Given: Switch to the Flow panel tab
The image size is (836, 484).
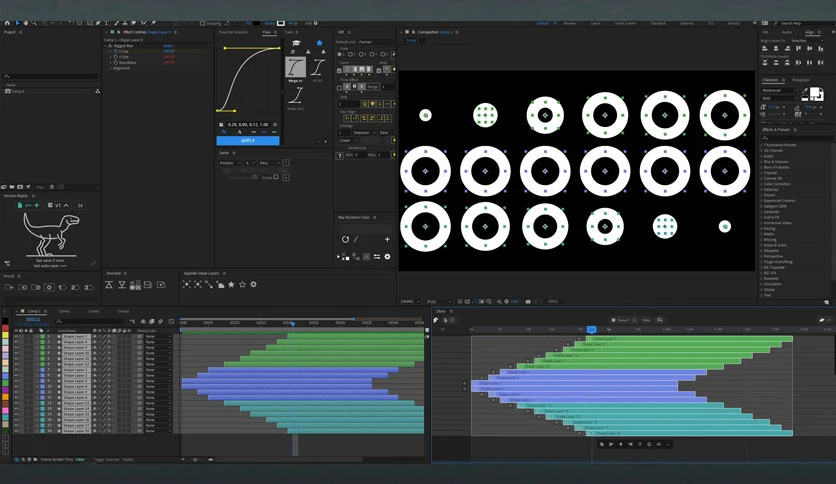Looking at the screenshot, I should point(267,32).
